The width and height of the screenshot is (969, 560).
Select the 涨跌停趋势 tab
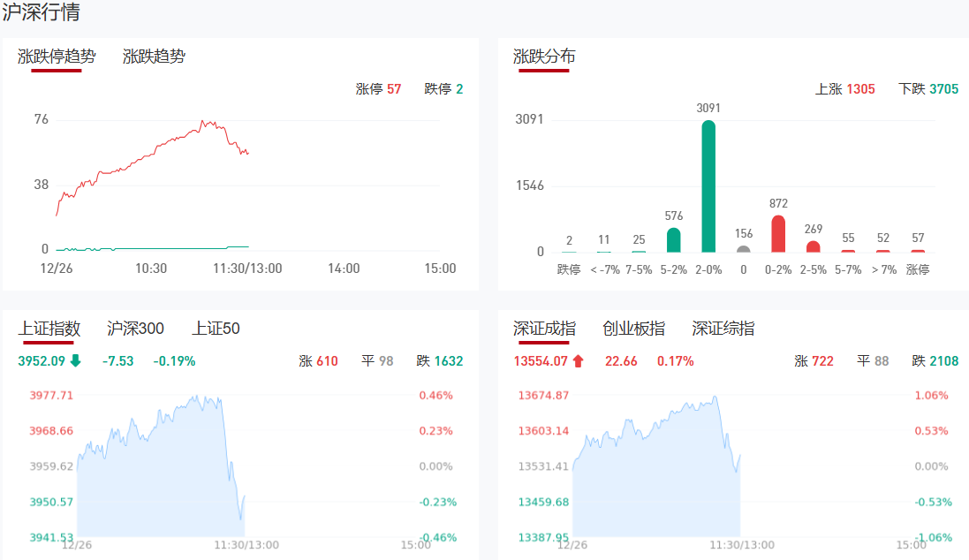point(57,57)
